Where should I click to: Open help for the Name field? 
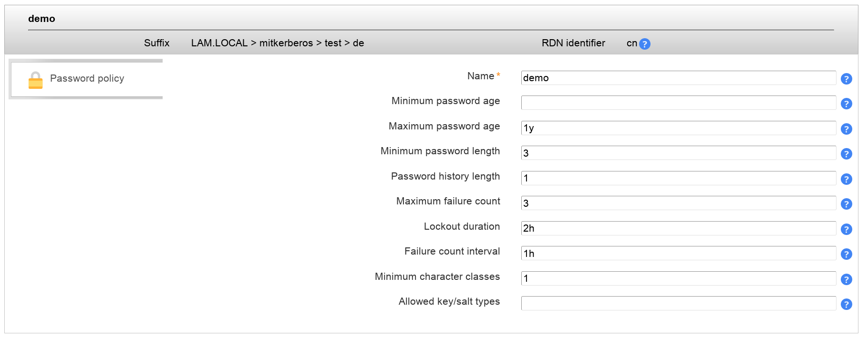(846, 79)
